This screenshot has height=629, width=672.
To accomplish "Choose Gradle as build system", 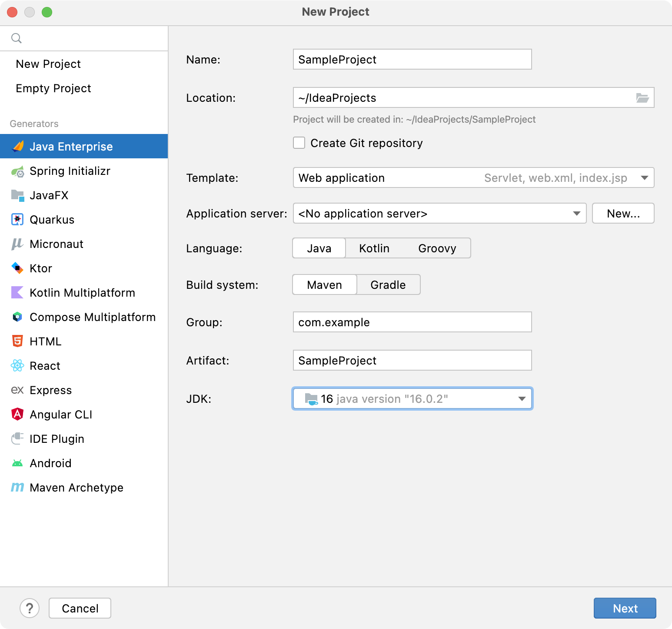I will 388,284.
